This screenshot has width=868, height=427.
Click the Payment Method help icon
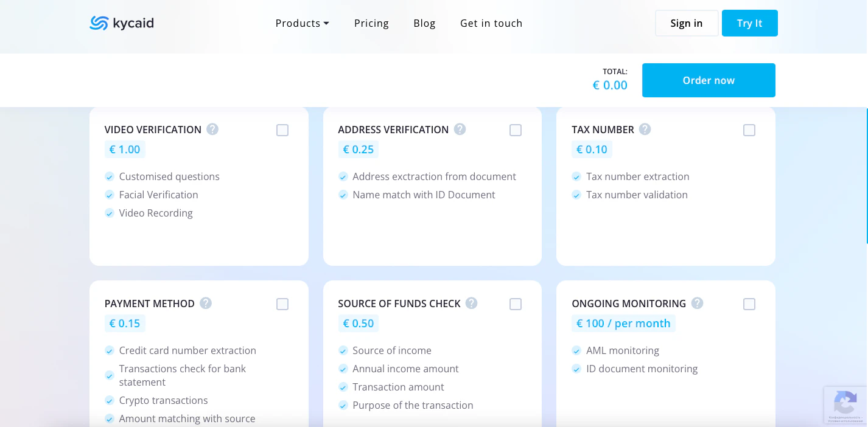click(206, 303)
